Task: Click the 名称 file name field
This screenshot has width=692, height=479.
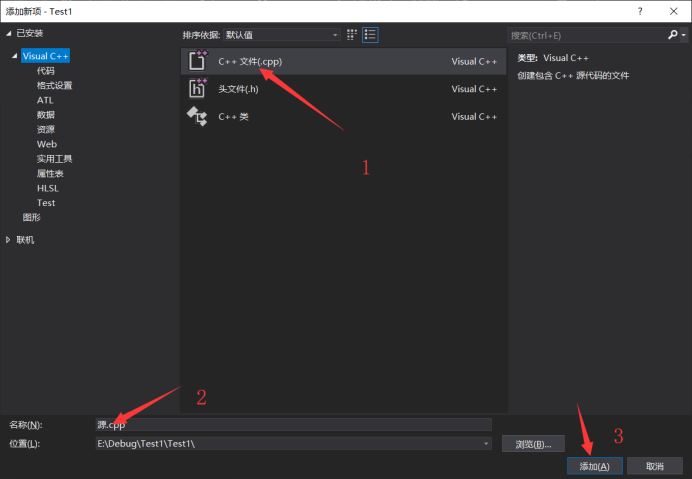Action: click(x=293, y=425)
